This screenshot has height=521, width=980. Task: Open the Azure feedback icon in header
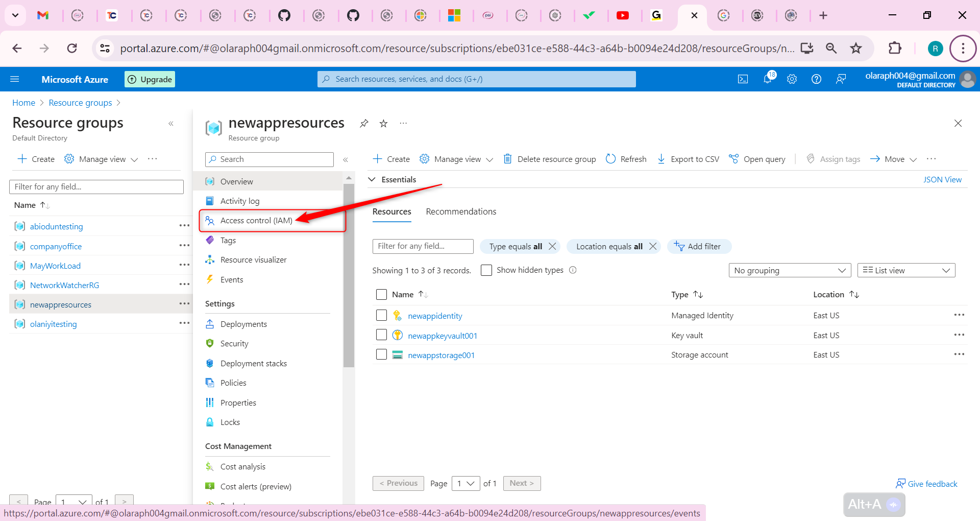(841, 79)
